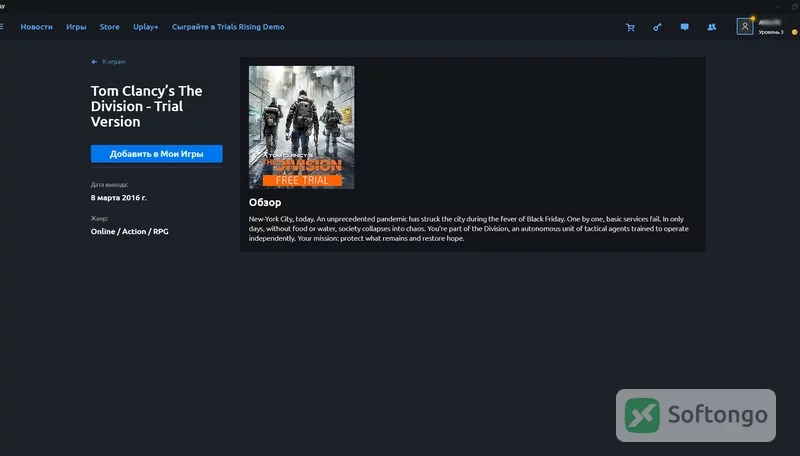Viewport: 800px width, 456px height.
Task: Click The Division Free Trial cover art
Action: pos(302,127)
